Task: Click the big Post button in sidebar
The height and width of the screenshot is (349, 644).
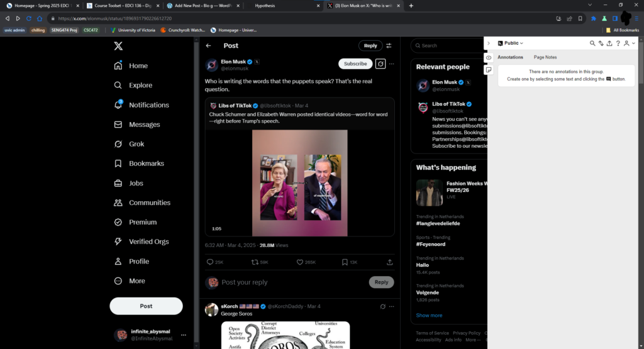Action: pos(146,306)
